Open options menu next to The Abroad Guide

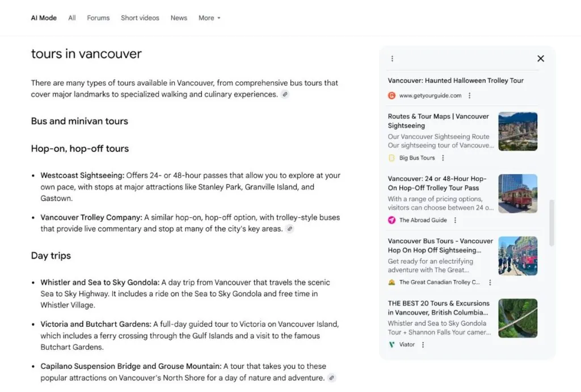coord(455,220)
